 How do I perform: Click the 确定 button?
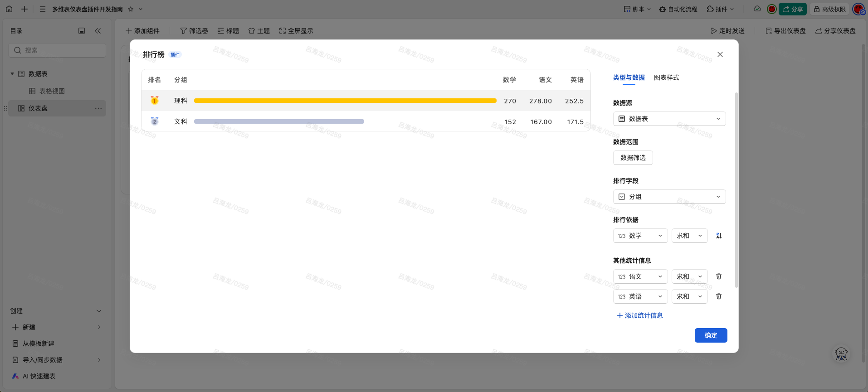coord(711,335)
